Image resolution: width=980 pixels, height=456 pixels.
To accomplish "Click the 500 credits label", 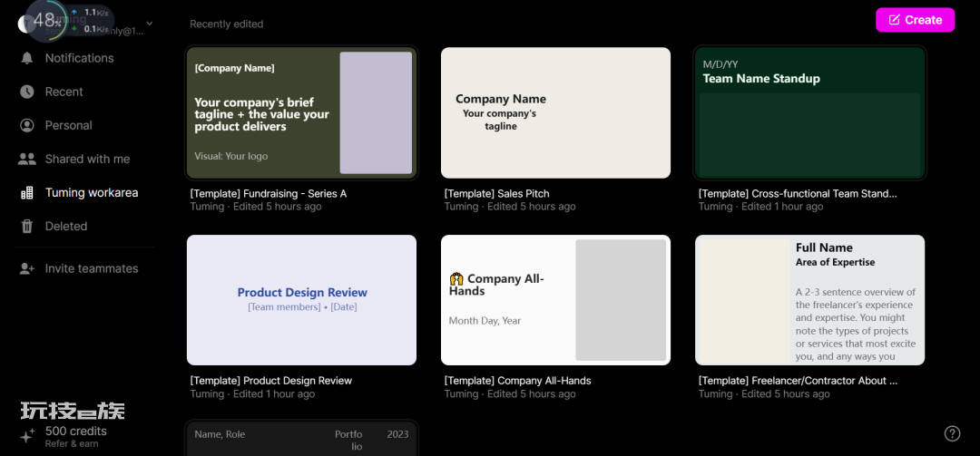I will pos(75,431).
